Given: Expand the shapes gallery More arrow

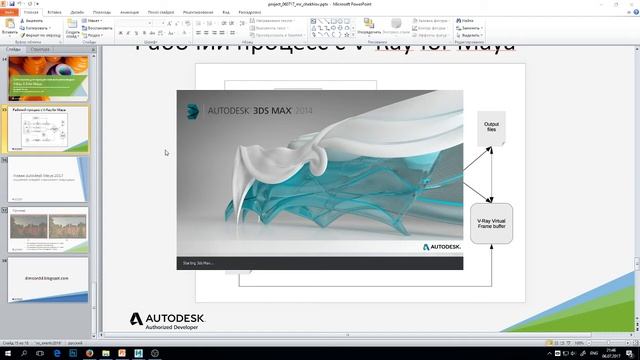Looking at the screenshot, I should tap(353, 36).
